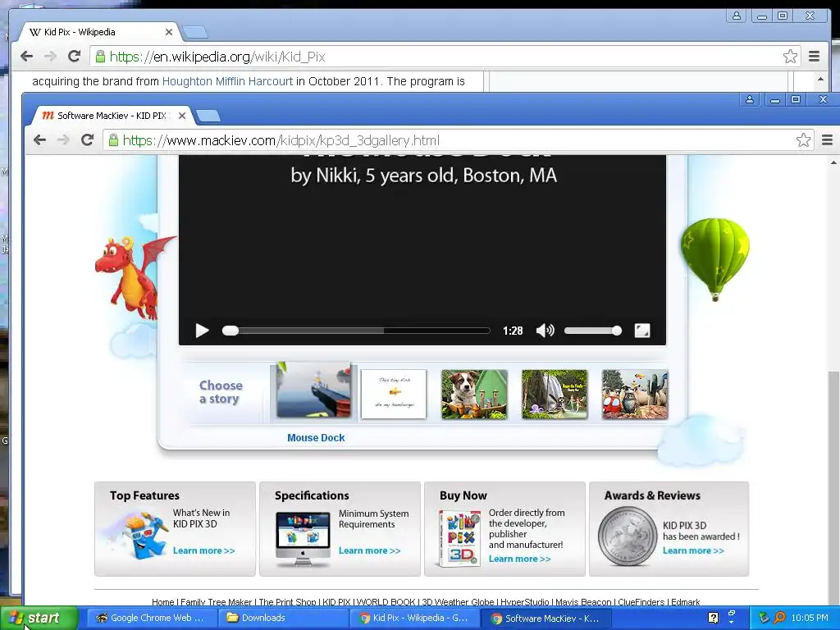Screen dimensions: 840x630
Task: Go back in Wikipedia window
Action: 26,56
